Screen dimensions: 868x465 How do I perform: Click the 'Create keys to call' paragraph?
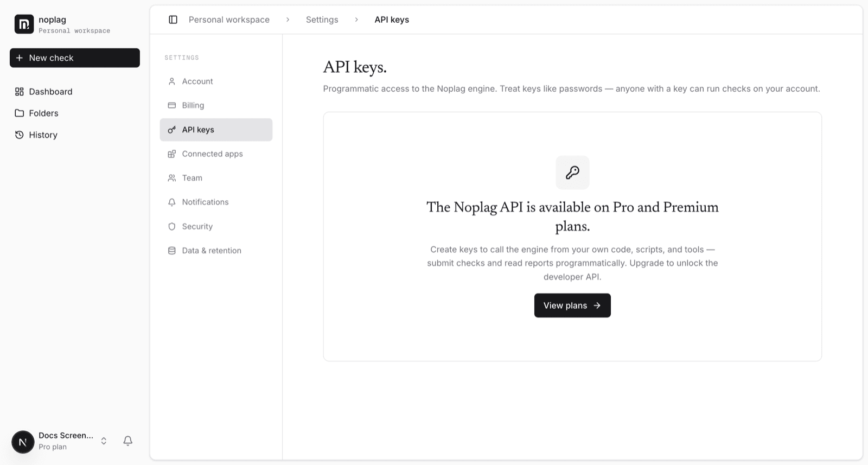tap(572, 263)
